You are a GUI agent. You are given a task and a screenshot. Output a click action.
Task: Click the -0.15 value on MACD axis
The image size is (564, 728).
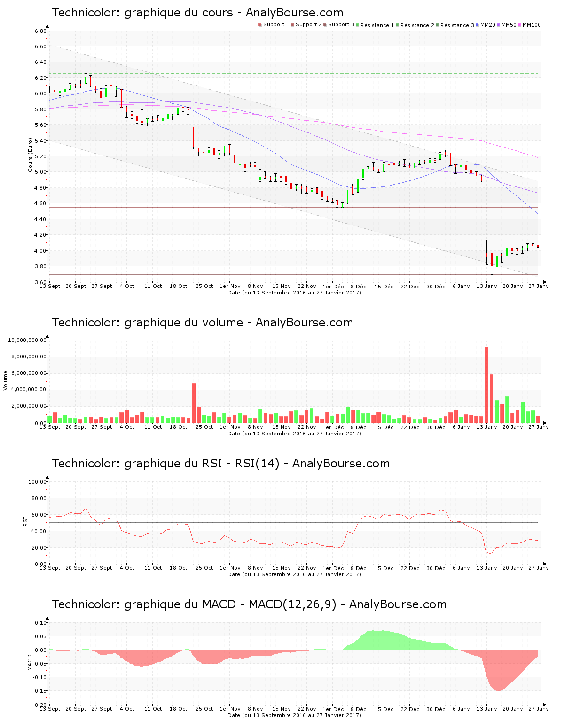tap(39, 691)
